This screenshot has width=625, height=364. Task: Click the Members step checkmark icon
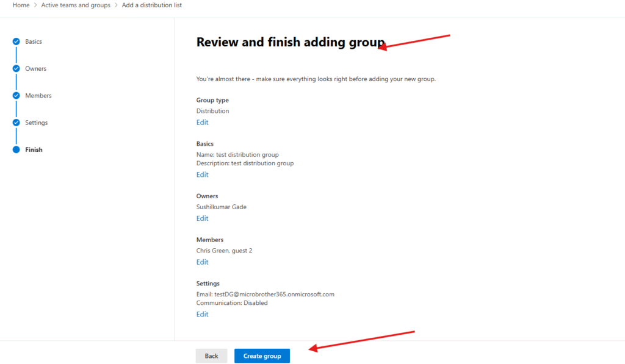[x=16, y=96]
